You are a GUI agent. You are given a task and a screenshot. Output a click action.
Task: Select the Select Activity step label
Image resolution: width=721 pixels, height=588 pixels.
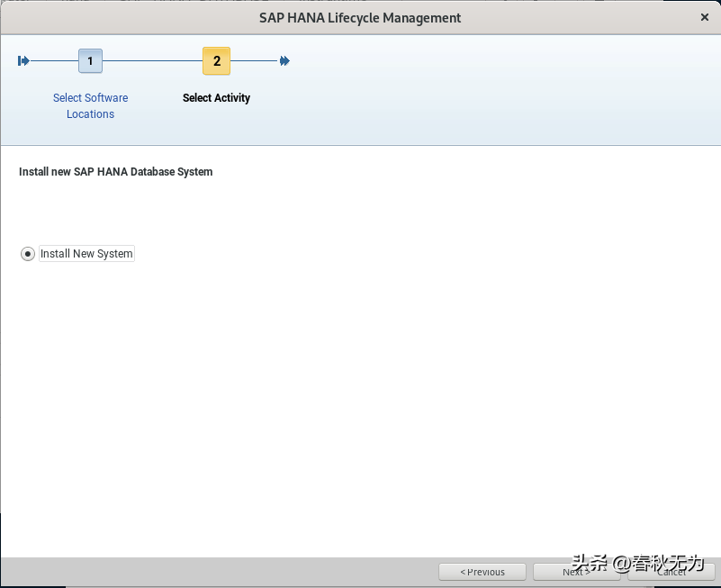pos(216,97)
